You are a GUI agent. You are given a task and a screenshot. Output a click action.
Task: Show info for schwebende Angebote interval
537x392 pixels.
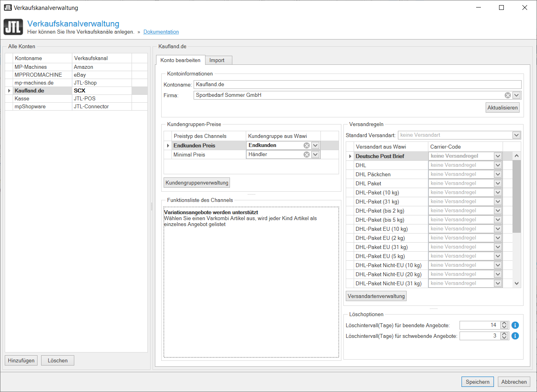pos(515,336)
